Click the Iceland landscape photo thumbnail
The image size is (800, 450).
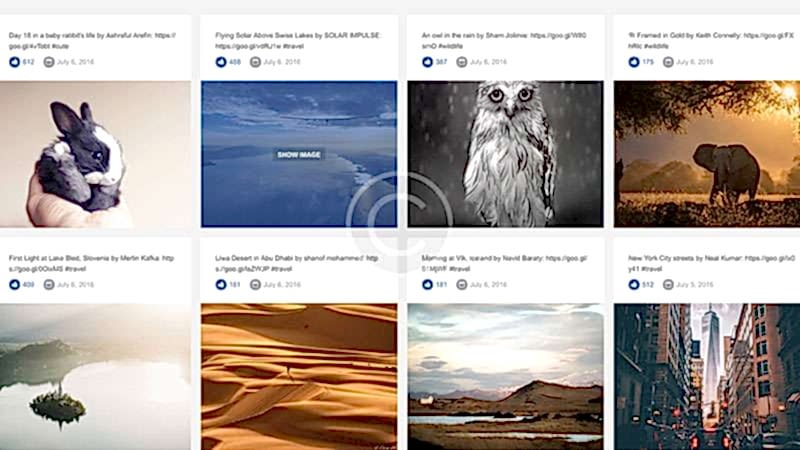pos(505,377)
